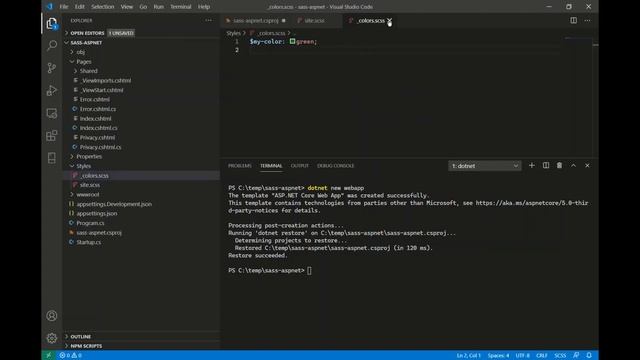Expand the Open Editors section

pos(87,33)
